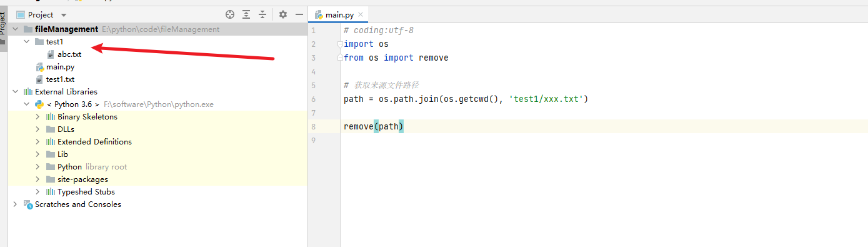Expand the DLLs folder
Image resolution: width=868 pixels, height=247 pixels.
pos(37,129)
